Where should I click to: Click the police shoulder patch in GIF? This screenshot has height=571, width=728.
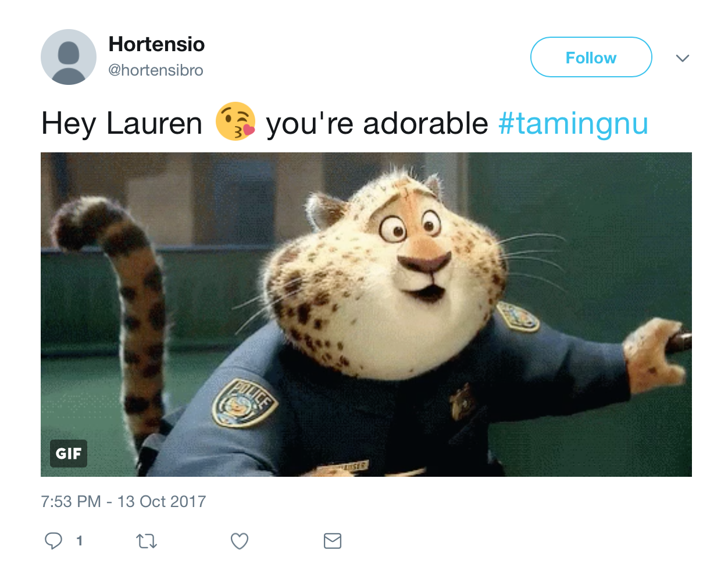tap(244, 402)
